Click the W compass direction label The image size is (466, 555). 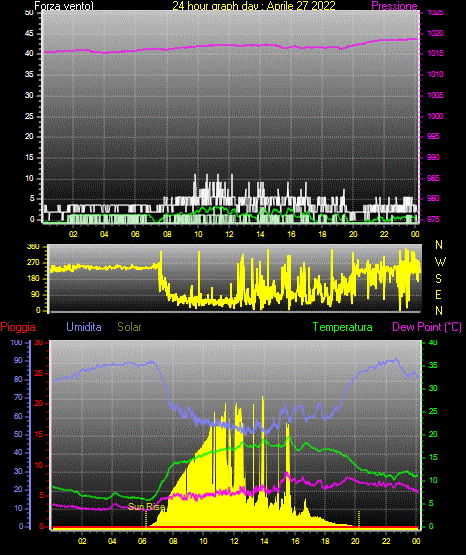point(440,262)
